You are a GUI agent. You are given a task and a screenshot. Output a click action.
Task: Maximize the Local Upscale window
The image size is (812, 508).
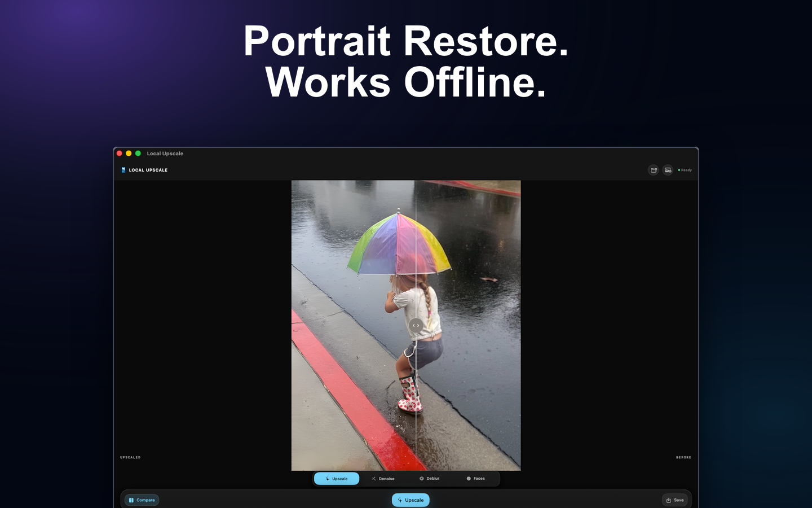(x=138, y=154)
